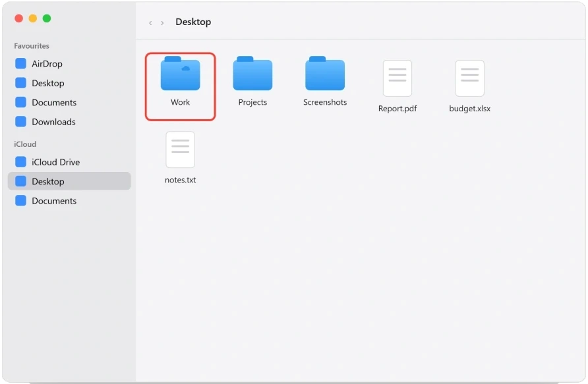Click the Report.pdf file name
This screenshot has height=384, width=588.
coord(397,109)
